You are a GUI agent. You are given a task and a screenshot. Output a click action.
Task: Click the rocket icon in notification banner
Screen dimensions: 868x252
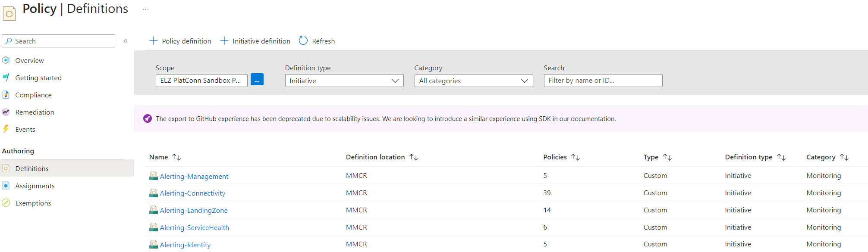[x=148, y=118]
